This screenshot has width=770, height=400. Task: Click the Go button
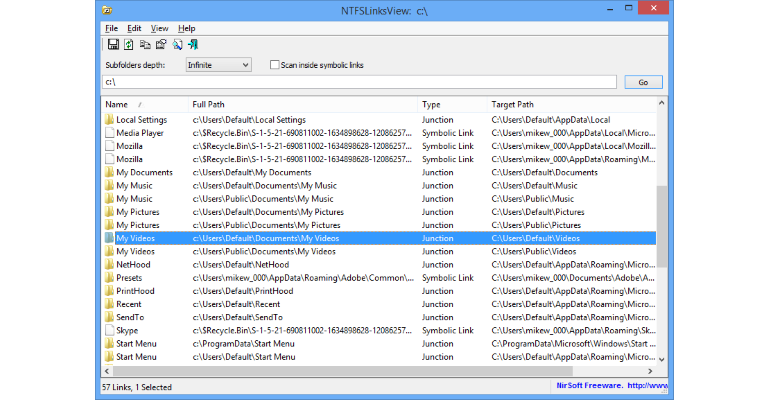click(643, 82)
